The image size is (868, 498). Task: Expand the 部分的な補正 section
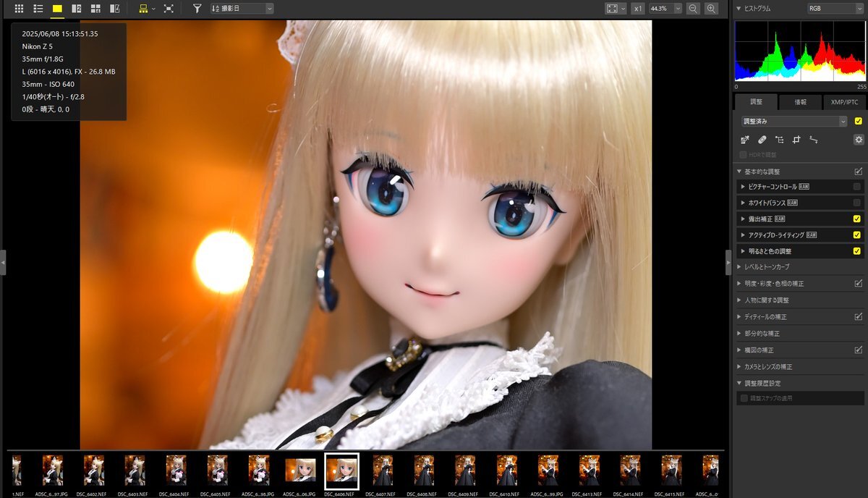tap(739, 334)
